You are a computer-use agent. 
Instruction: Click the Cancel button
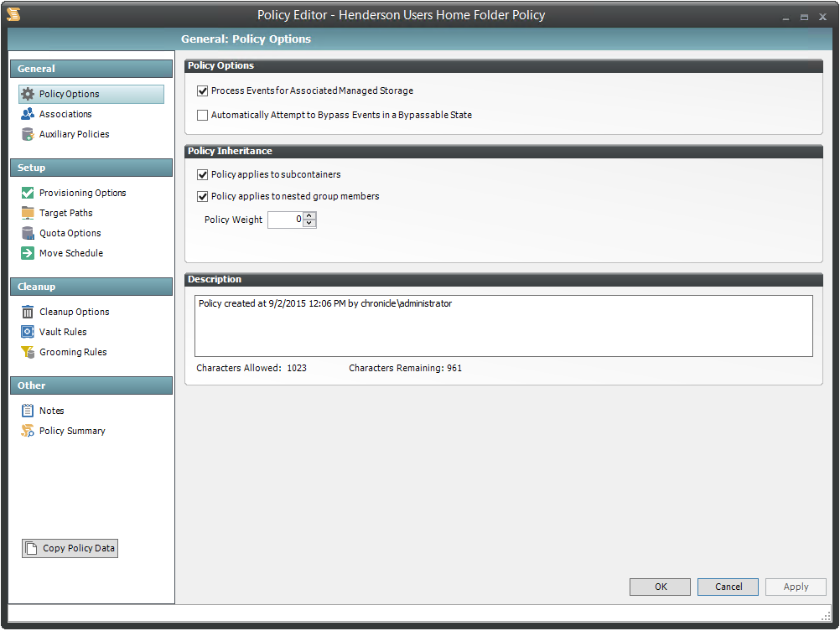coord(728,587)
